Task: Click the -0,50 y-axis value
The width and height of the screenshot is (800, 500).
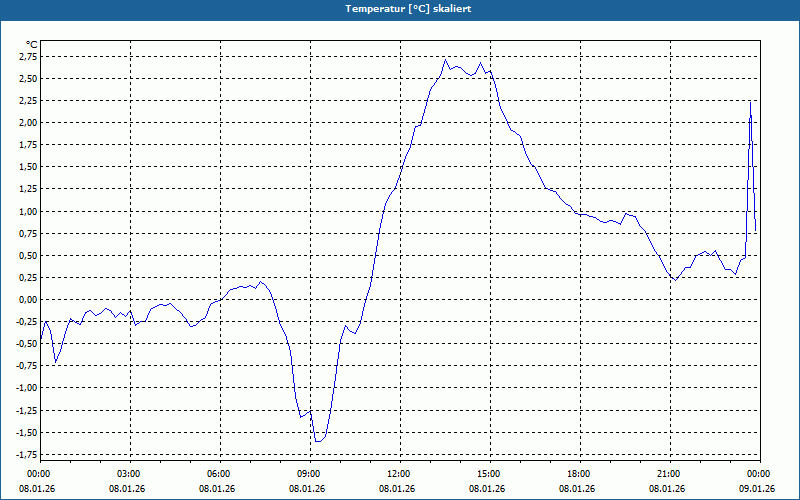Action: point(27,344)
